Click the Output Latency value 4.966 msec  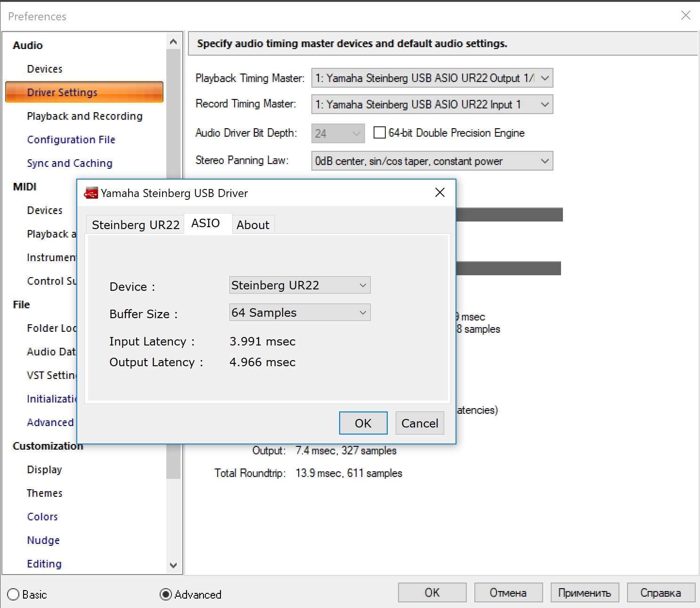[x=262, y=362]
